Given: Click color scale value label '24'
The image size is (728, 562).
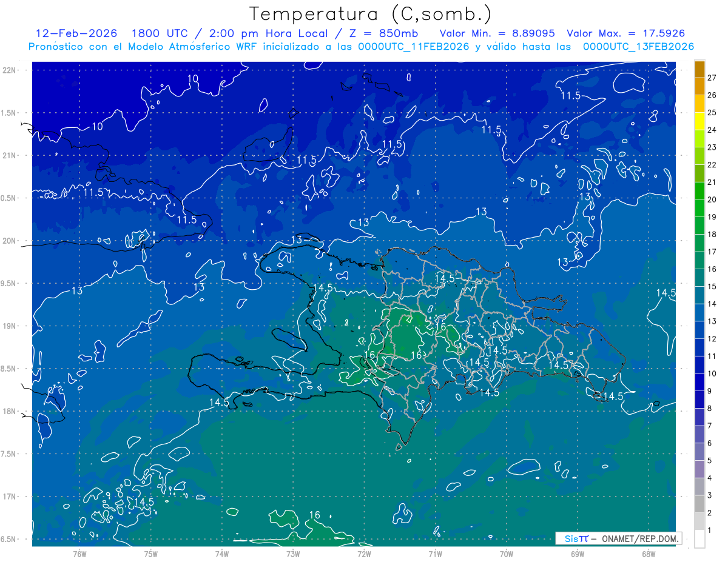Looking at the screenshot, I should 712,130.
